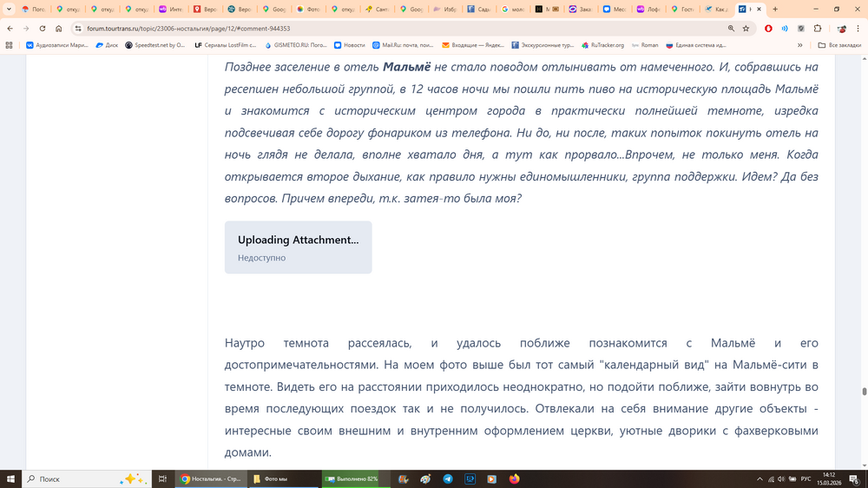The width and height of the screenshot is (868, 488).
Task: Switch to the 'Лофт' browser tab
Action: pyautogui.click(x=648, y=10)
